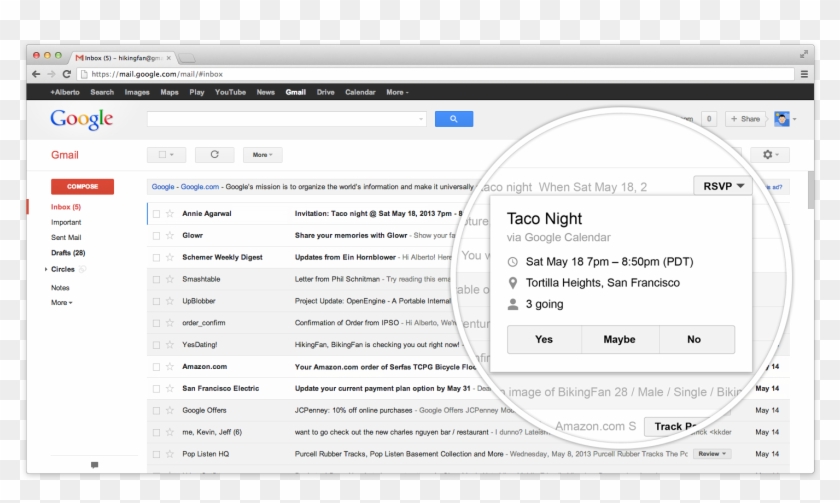Expand the More labels list in sidebar

pos(61,303)
